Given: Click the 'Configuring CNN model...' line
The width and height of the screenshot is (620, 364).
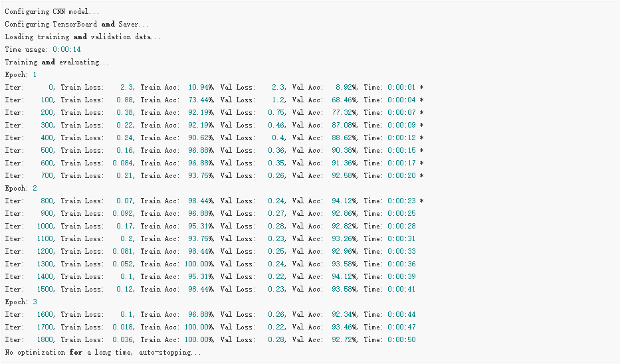Looking at the screenshot, I should (52, 11).
